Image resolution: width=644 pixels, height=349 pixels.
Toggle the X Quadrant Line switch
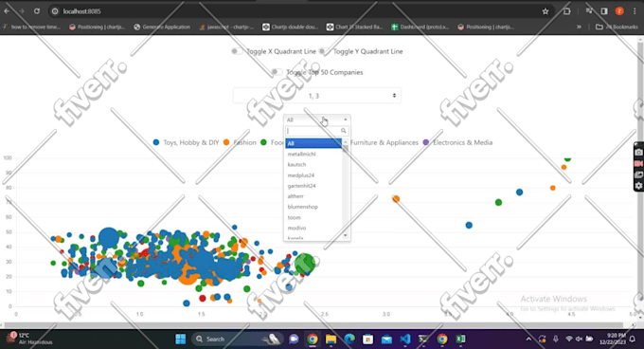(236, 51)
